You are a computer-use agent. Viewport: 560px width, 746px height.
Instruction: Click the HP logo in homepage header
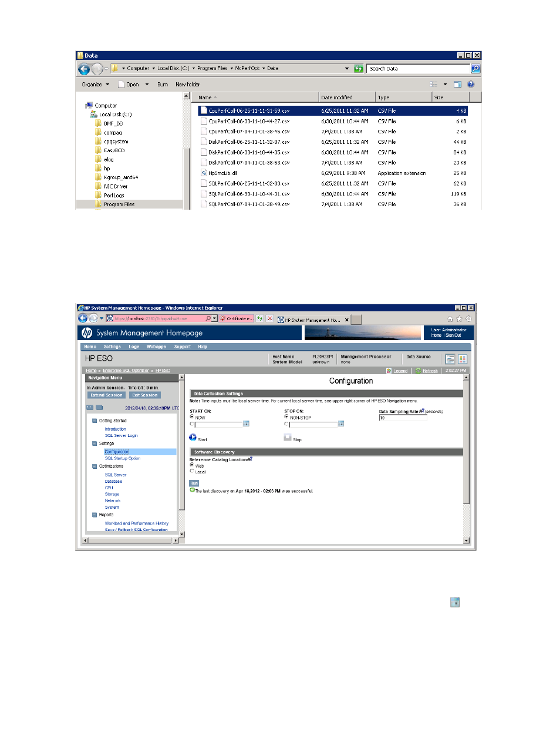pos(87,333)
